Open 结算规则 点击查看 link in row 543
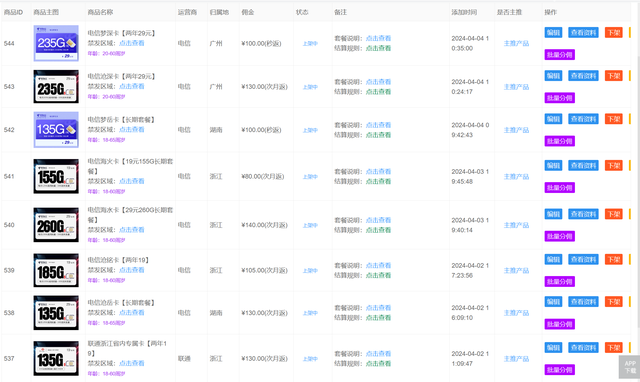Image resolution: width=640 pixels, height=382 pixels. [x=378, y=92]
